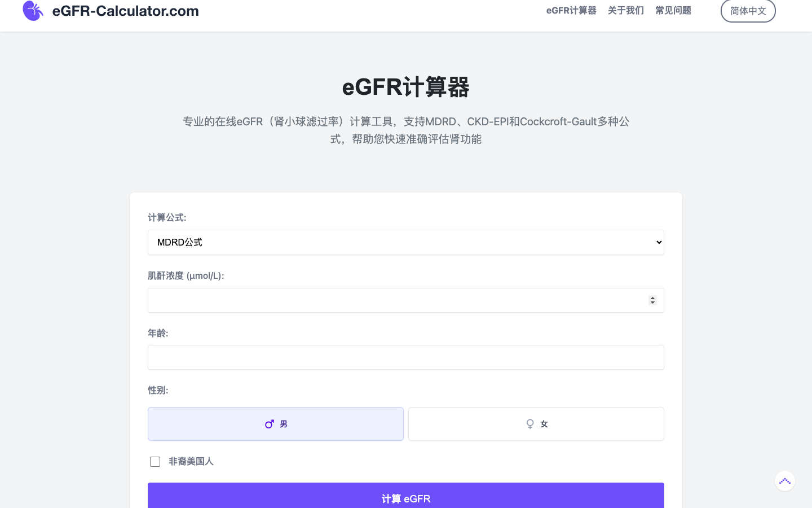Open the eGFR计算器 nav item
This screenshot has height=508, width=812.
(x=571, y=11)
